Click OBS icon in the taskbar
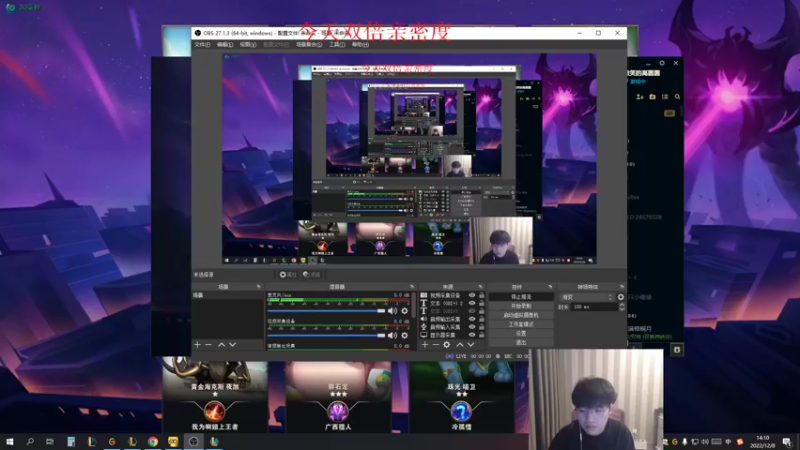 pyautogui.click(x=193, y=441)
